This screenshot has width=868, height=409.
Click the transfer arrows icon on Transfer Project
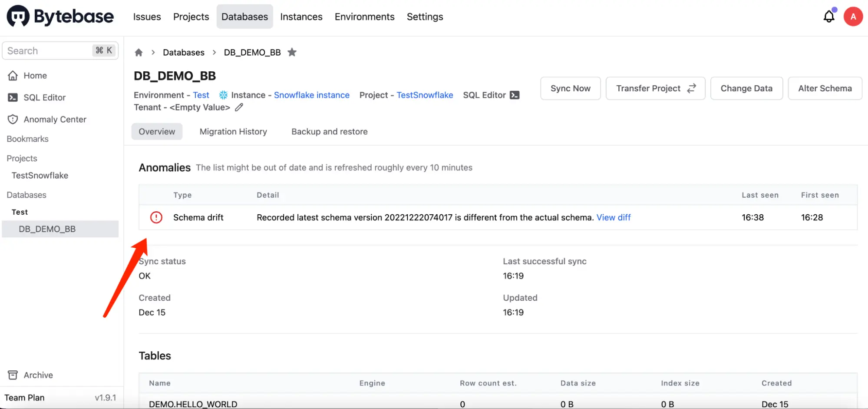[691, 88]
